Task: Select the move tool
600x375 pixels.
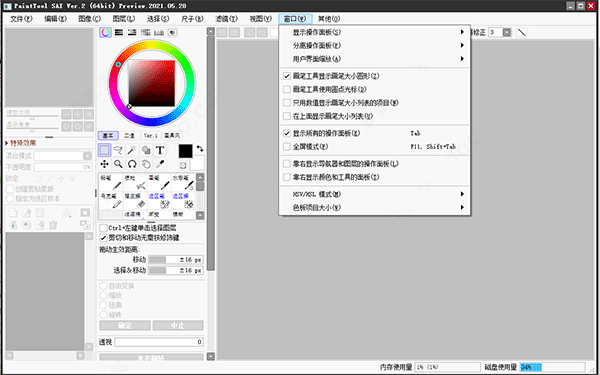Action: pyautogui.click(x=104, y=164)
